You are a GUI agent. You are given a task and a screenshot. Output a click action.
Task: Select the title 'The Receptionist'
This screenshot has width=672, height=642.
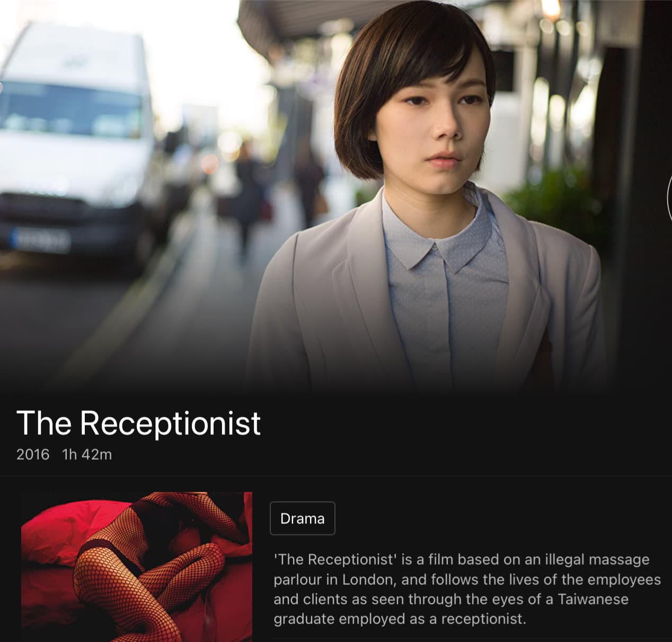[x=138, y=423]
